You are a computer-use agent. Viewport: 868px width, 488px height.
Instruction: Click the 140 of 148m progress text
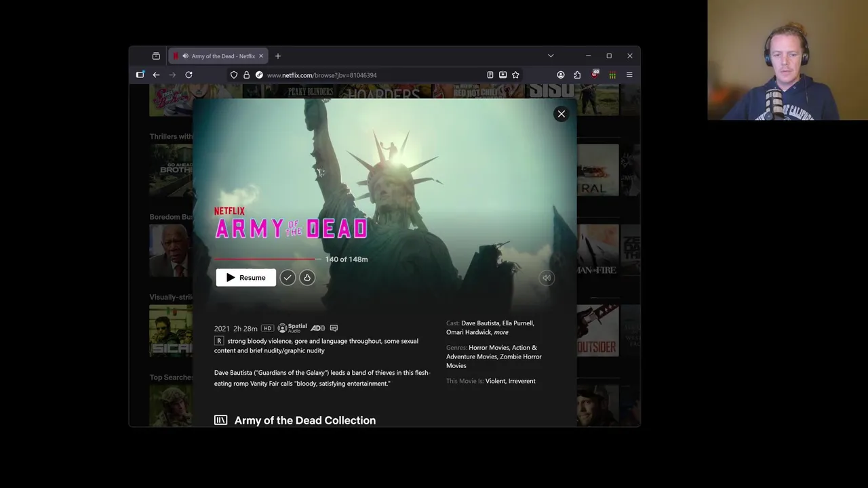(347, 259)
